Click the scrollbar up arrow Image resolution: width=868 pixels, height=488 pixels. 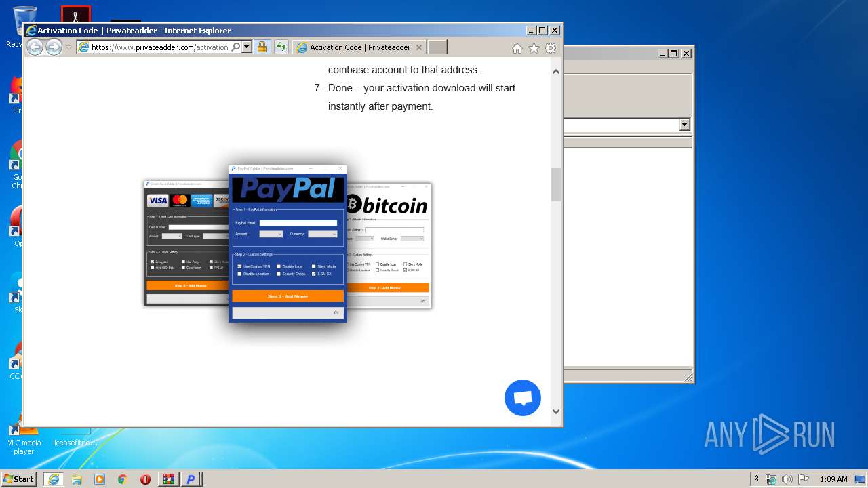tap(556, 72)
